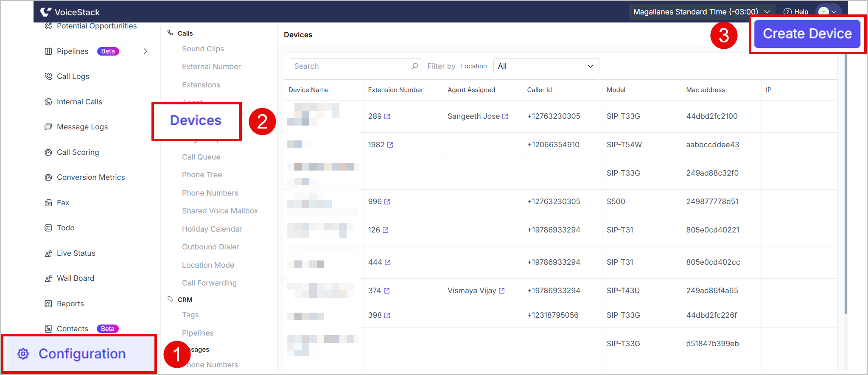Screen dimensions: 868x375
Task: Open extension 374 external link icon
Action: [387, 291]
